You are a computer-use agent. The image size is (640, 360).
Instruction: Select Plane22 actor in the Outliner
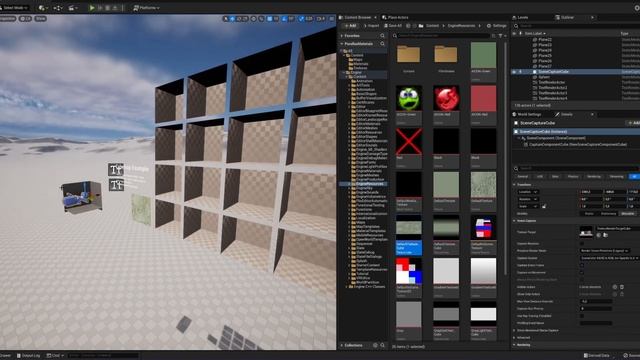click(x=545, y=40)
